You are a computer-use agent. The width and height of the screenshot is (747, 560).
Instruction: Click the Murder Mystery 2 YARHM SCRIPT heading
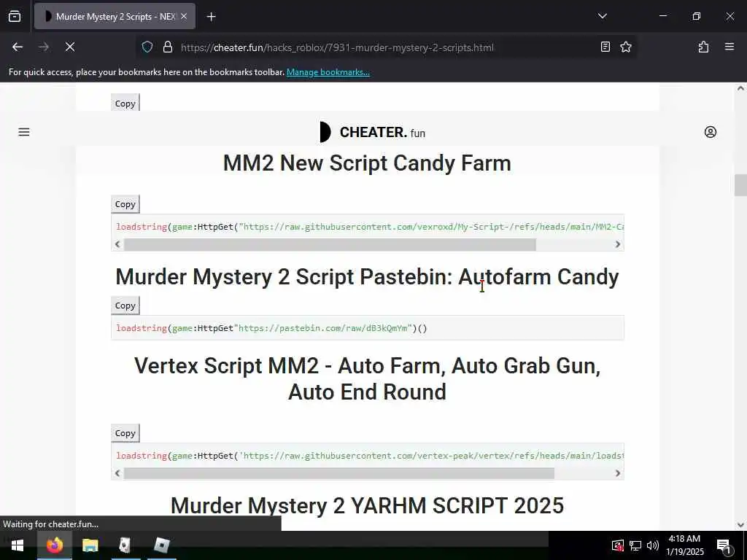point(367,506)
